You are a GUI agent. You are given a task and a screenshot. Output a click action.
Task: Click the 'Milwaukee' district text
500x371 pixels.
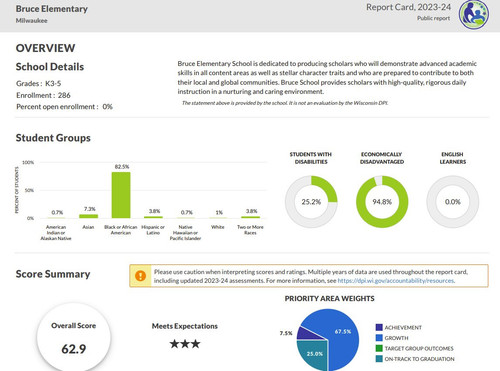(31, 21)
